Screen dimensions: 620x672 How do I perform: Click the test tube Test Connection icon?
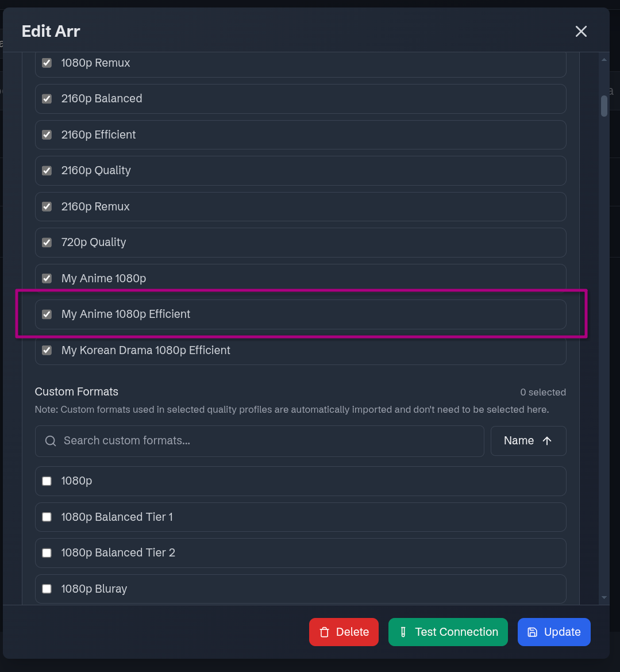[x=403, y=632]
